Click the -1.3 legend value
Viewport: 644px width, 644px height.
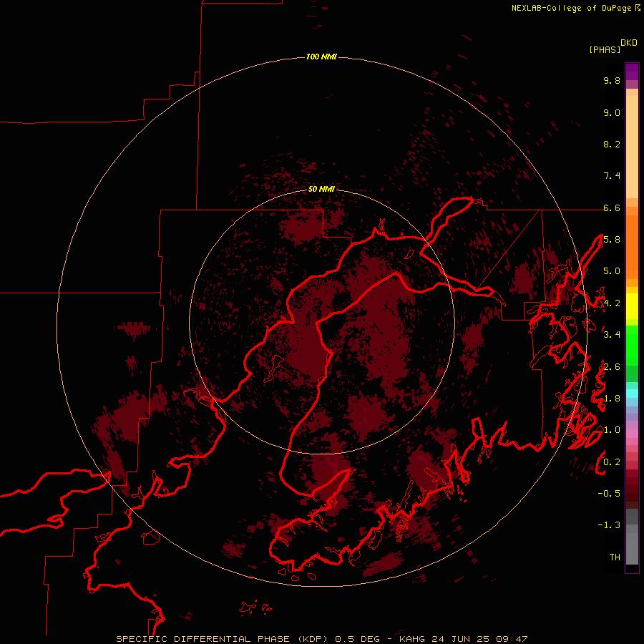609,525
